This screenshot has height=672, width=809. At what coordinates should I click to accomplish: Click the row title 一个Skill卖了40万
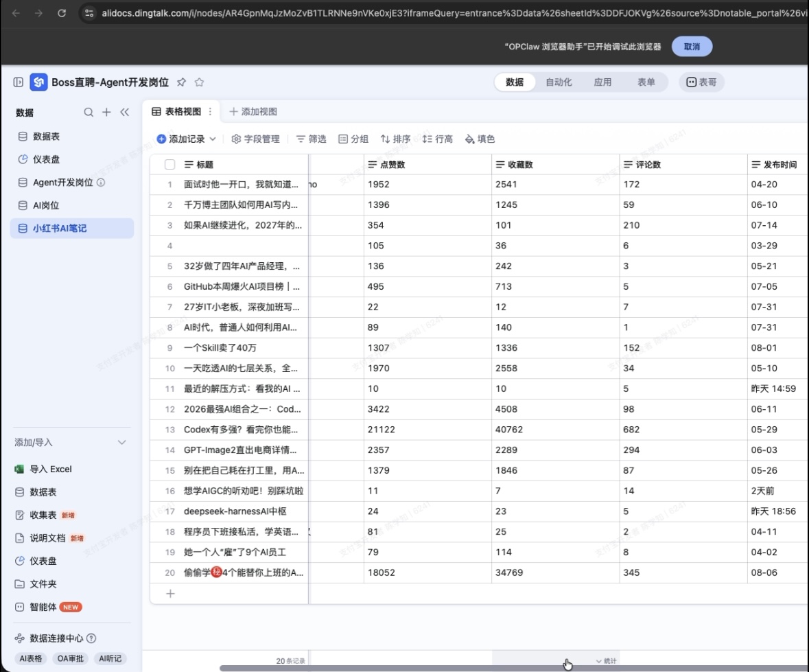(220, 348)
